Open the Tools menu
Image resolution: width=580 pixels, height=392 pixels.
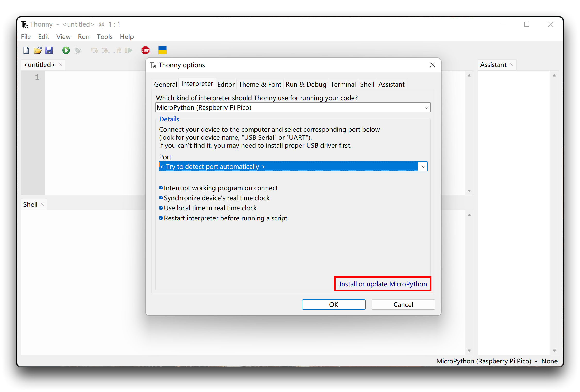pyautogui.click(x=105, y=37)
